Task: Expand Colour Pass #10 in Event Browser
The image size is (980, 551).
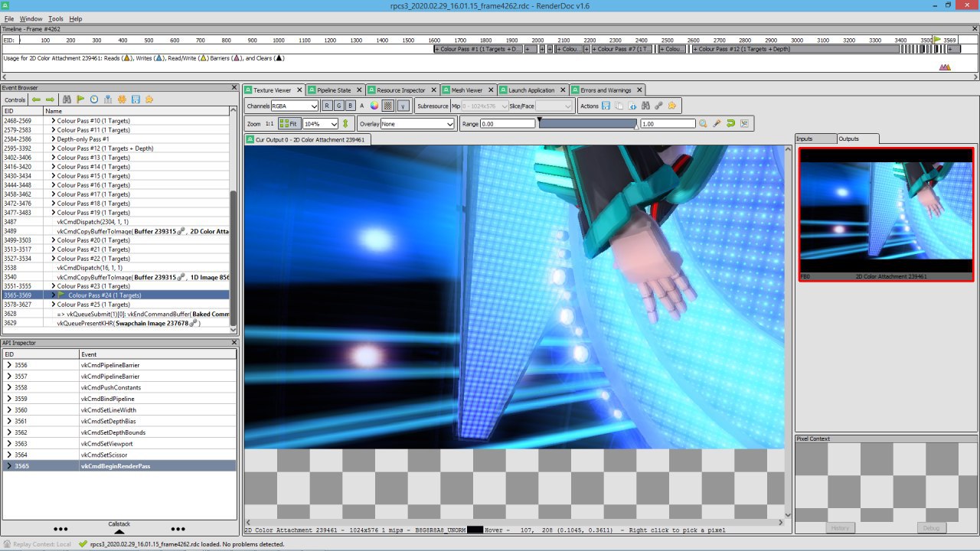Action: coord(54,121)
